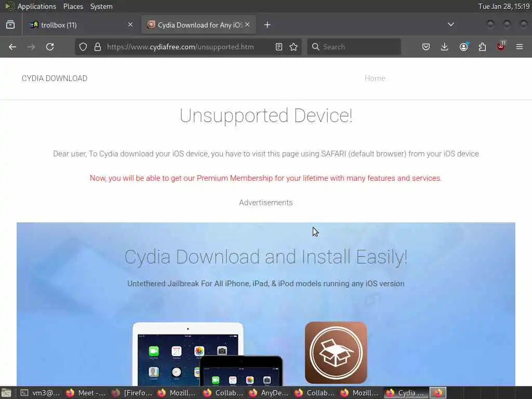Close the trollbox tab
Viewport: 532px width, 399px height.
click(x=130, y=24)
